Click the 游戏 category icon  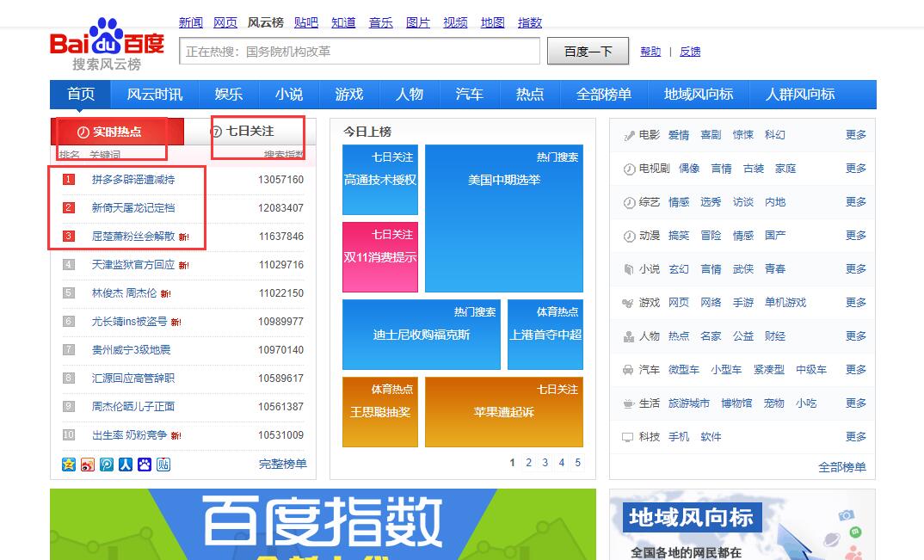coord(628,303)
